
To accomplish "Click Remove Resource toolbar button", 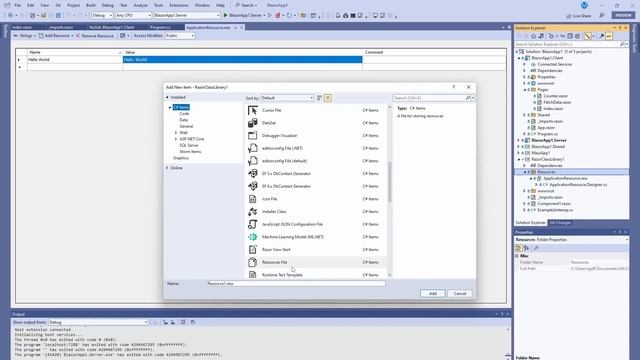I will click(x=94, y=36).
